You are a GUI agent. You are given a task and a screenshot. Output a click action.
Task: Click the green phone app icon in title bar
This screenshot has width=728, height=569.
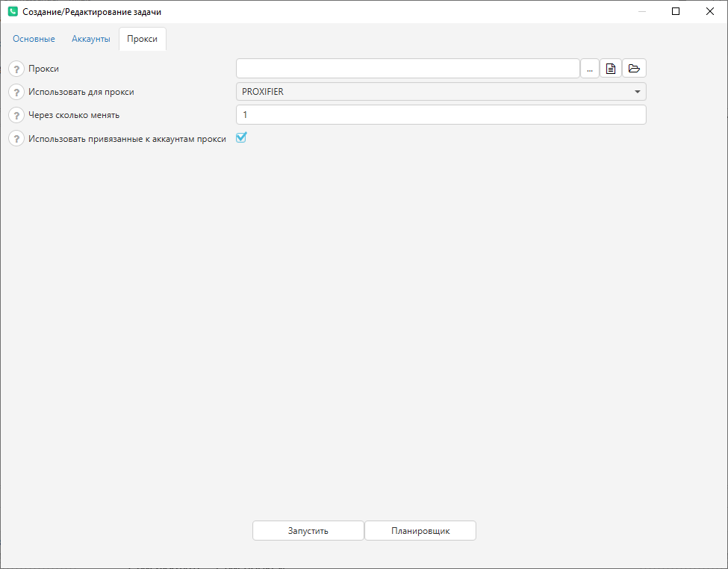[13, 12]
